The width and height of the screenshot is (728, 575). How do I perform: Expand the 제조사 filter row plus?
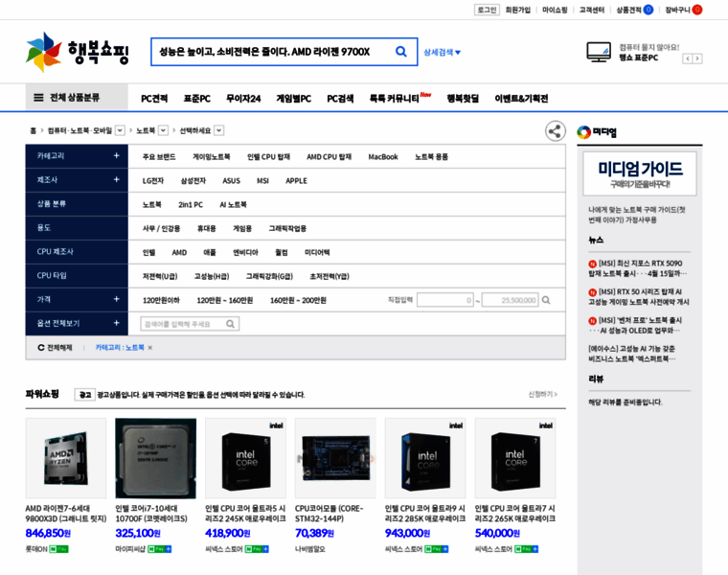pos(117,180)
